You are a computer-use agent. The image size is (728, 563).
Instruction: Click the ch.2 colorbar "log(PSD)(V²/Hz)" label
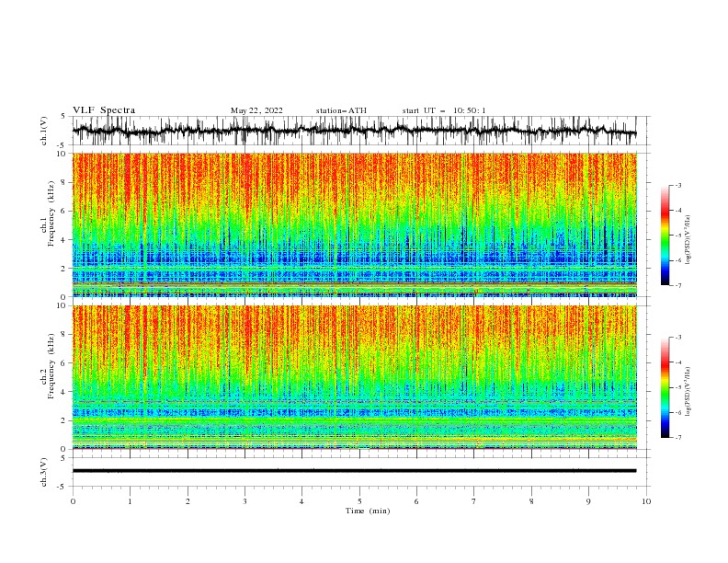688,392
